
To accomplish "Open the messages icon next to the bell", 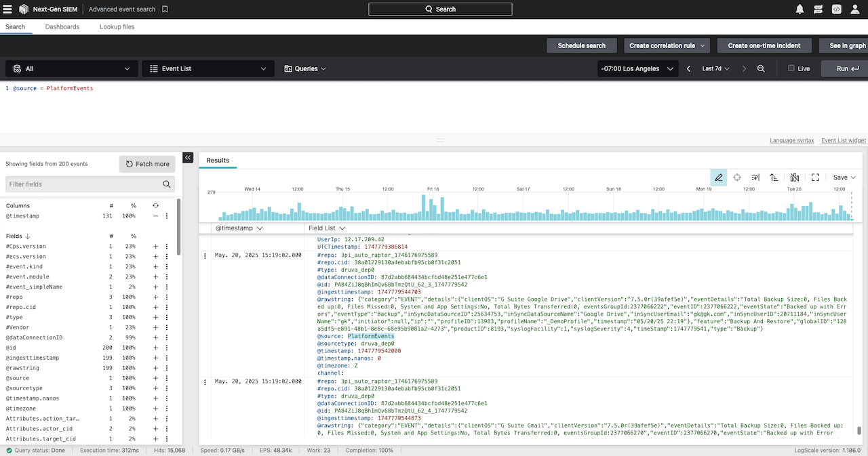I will click(x=818, y=9).
